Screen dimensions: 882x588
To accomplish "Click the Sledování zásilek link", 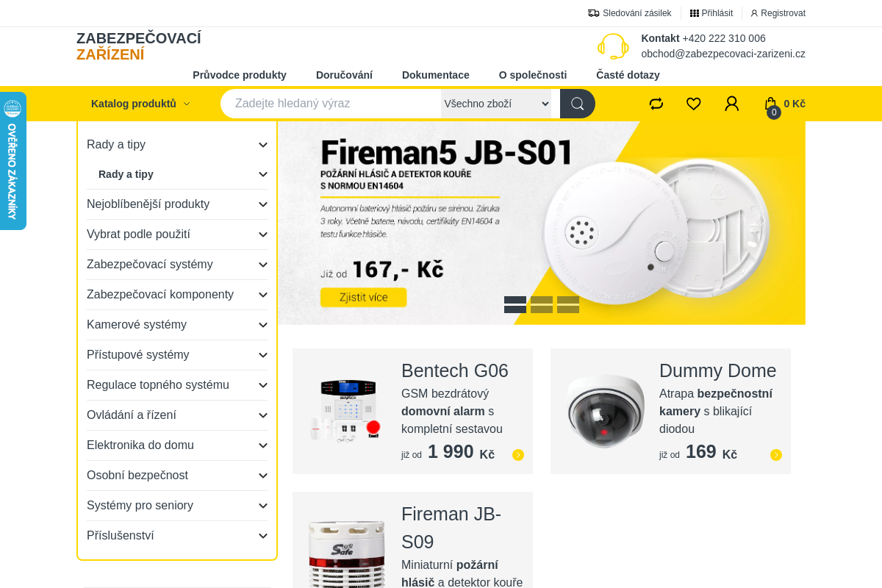I will (x=630, y=13).
